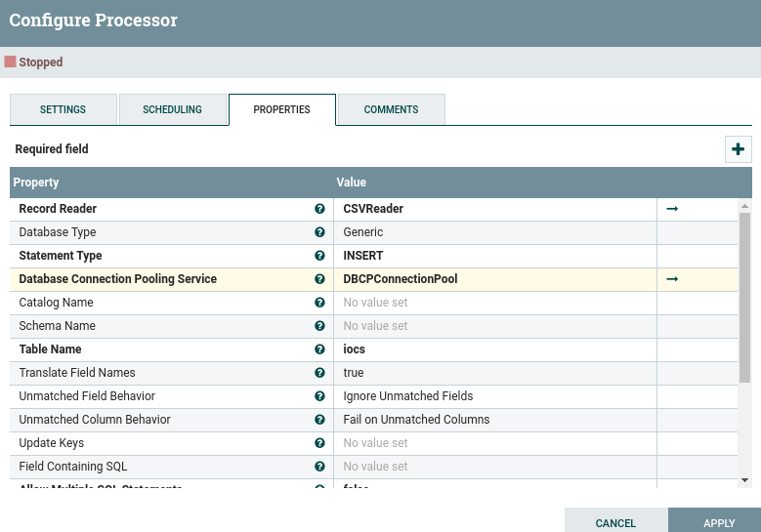This screenshot has width=761, height=532.
Task: Click the Stopped status indicator
Action: tap(34, 62)
